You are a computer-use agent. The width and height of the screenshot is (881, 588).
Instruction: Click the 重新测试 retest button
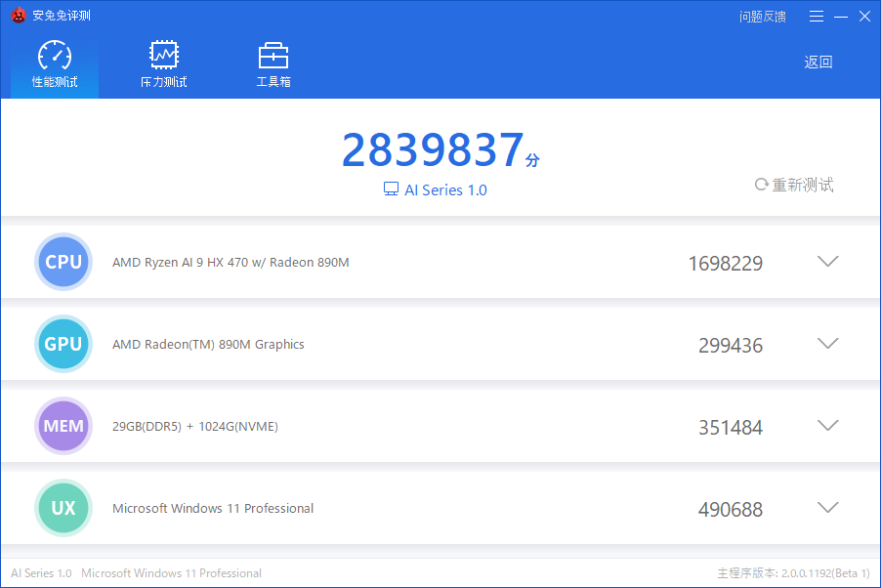[x=794, y=185]
